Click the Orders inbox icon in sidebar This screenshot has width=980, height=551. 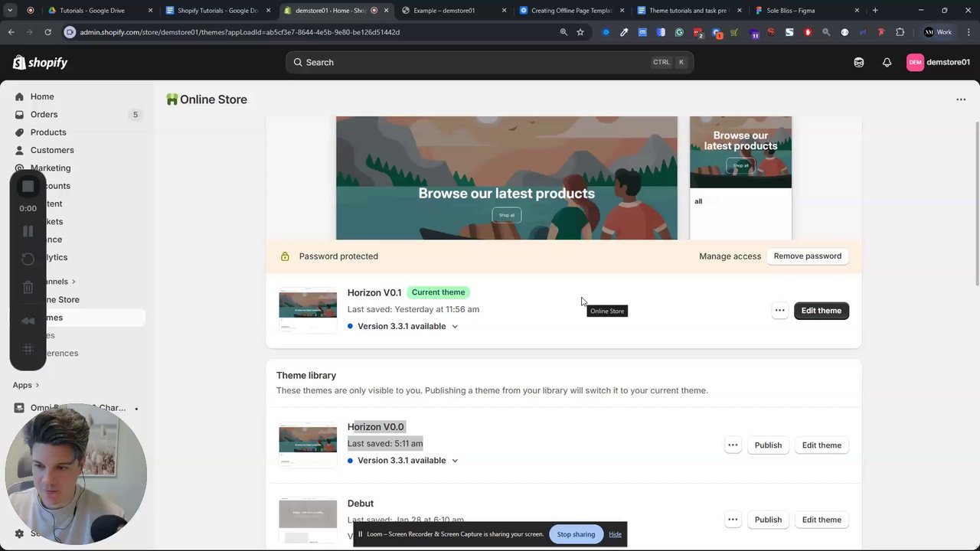pos(19,115)
